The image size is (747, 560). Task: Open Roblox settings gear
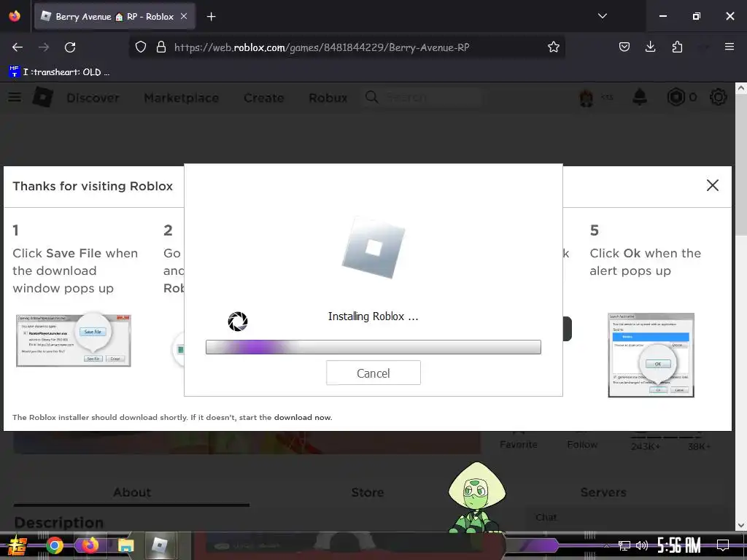click(718, 97)
